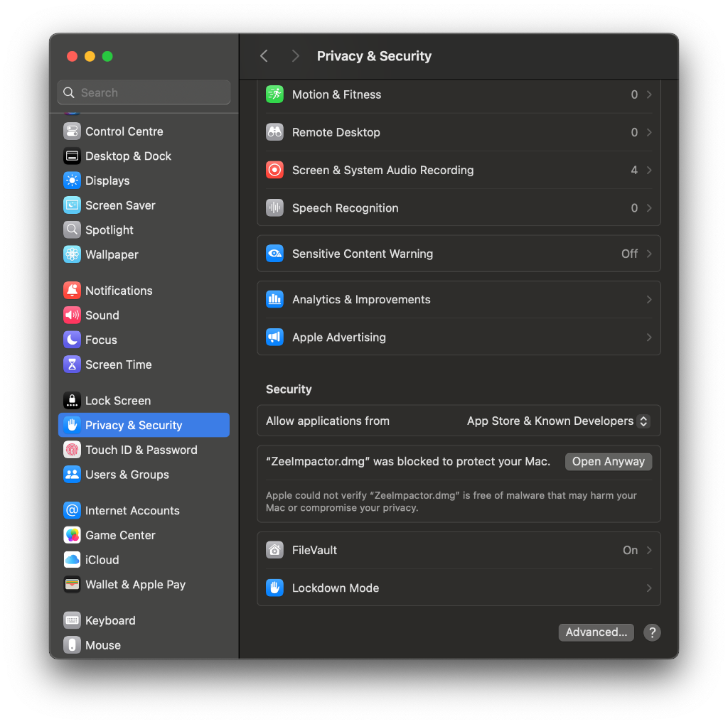Click the Notifications bell icon

(72, 291)
